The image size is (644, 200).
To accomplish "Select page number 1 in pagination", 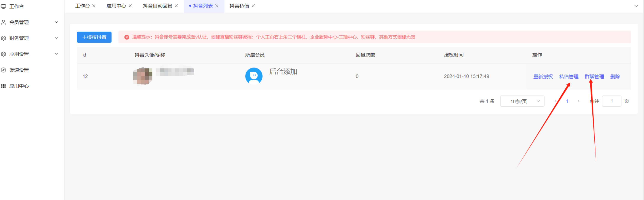I will [x=567, y=101].
